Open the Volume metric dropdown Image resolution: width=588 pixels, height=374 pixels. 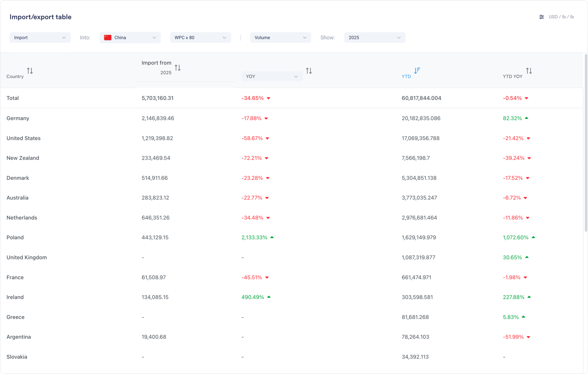pyautogui.click(x=280, y=37)
